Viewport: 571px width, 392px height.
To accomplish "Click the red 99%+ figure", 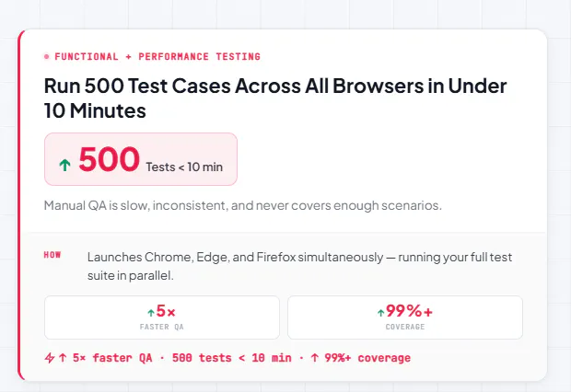I will pos(409,311).
